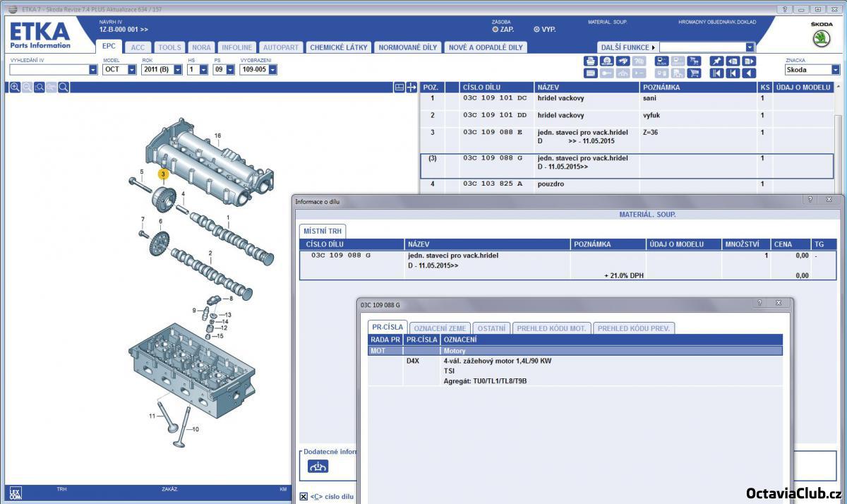Viewport: 847px width, 504px height.
Task: Select part row 03C 109 101 DC
Action: [x=494, y=99]
